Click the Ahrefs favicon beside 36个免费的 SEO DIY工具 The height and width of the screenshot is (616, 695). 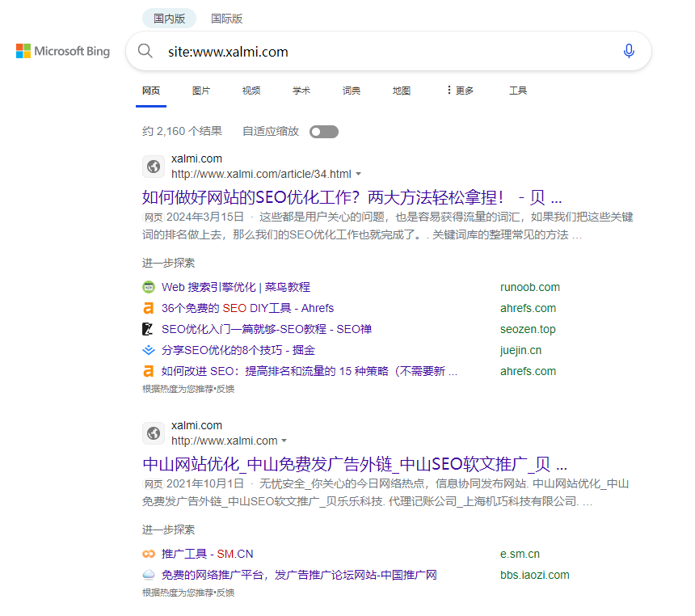149,308
